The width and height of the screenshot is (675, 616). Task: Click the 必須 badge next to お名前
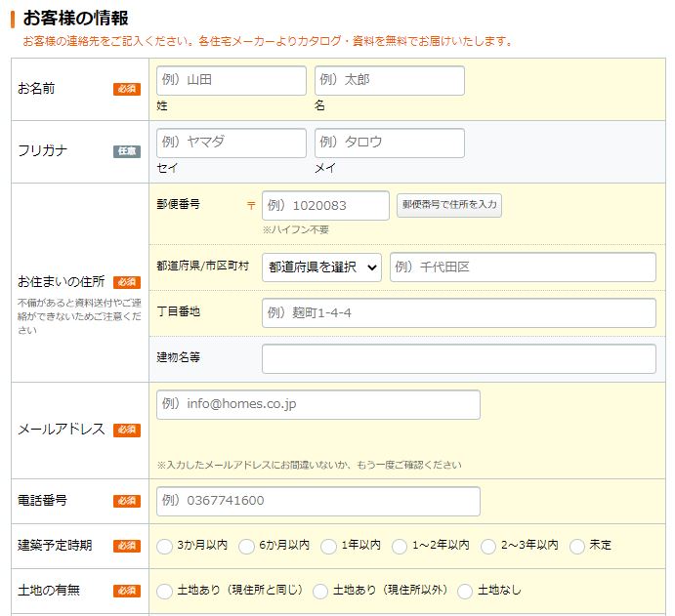[x=127, y=89]
